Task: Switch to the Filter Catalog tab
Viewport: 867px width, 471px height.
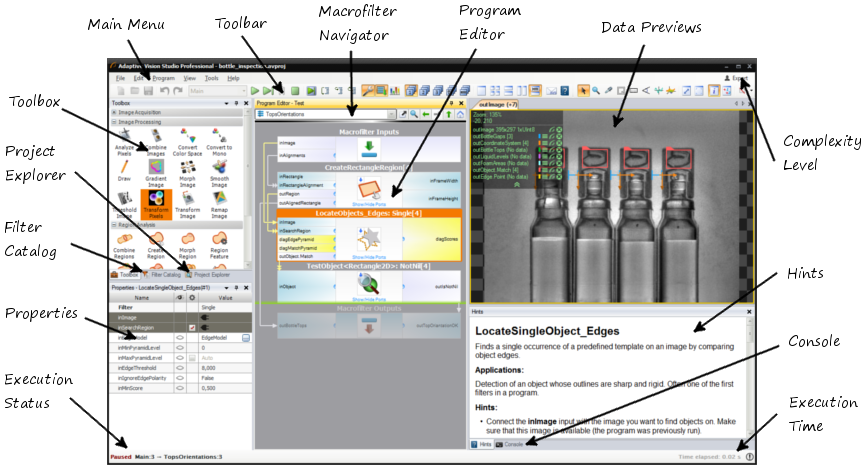Action: (162, 274)
